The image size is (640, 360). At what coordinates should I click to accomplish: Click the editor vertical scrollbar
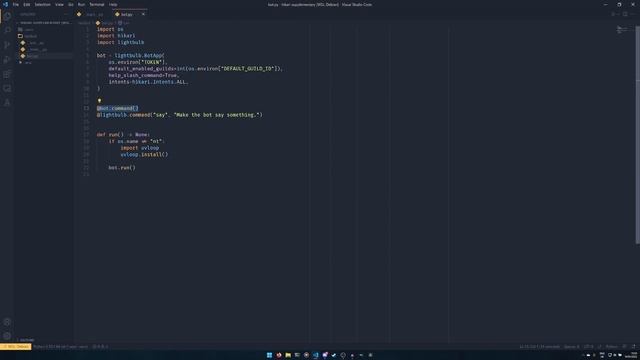(637, 135)
